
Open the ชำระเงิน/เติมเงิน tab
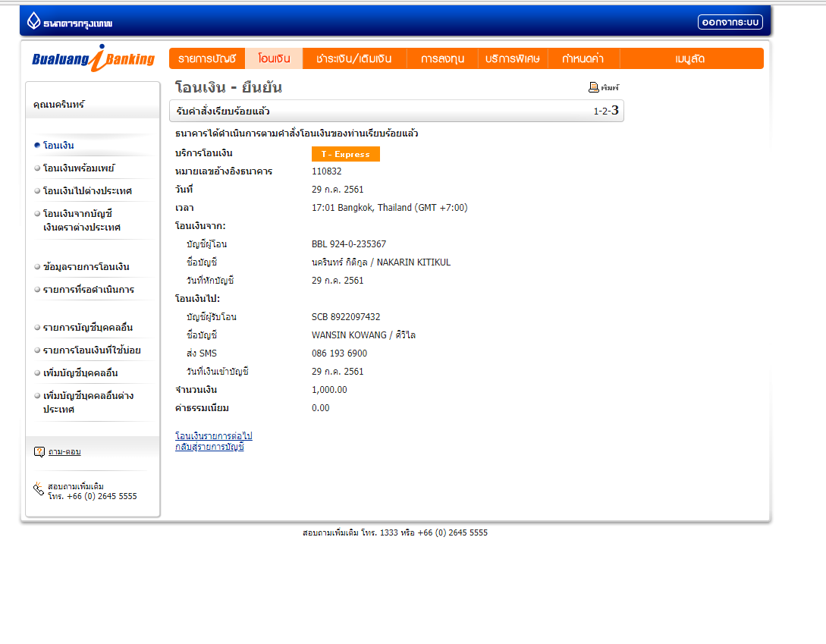354,58
